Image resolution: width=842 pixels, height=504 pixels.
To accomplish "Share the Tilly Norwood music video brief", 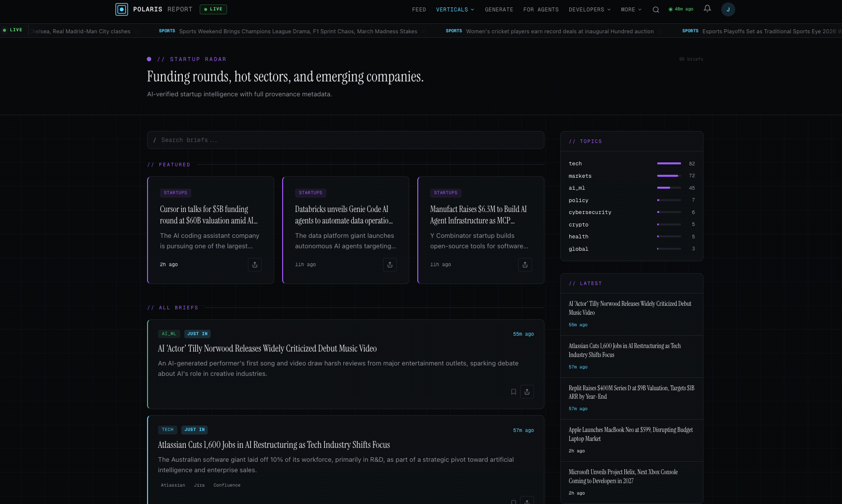I will [527, 392].
